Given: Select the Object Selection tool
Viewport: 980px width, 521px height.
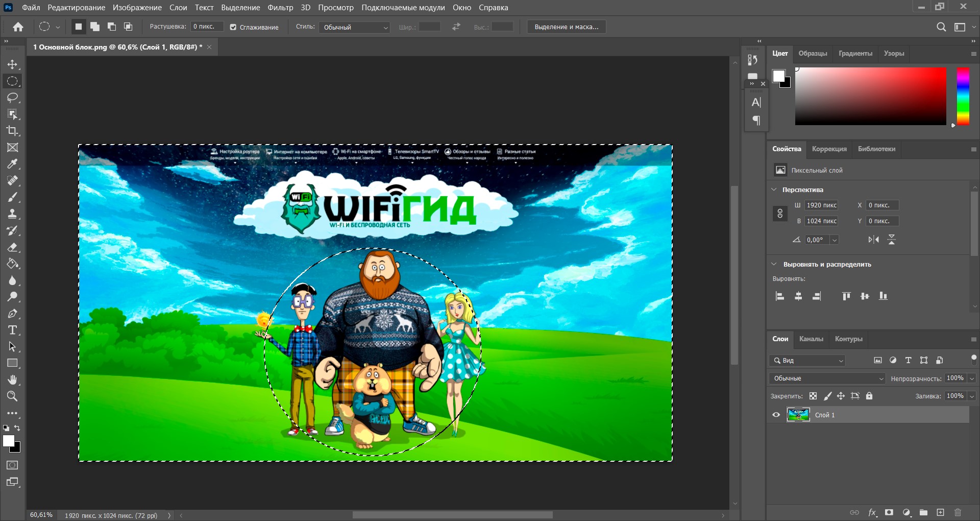Looking at the screenshot, I should tap(12, 114).
